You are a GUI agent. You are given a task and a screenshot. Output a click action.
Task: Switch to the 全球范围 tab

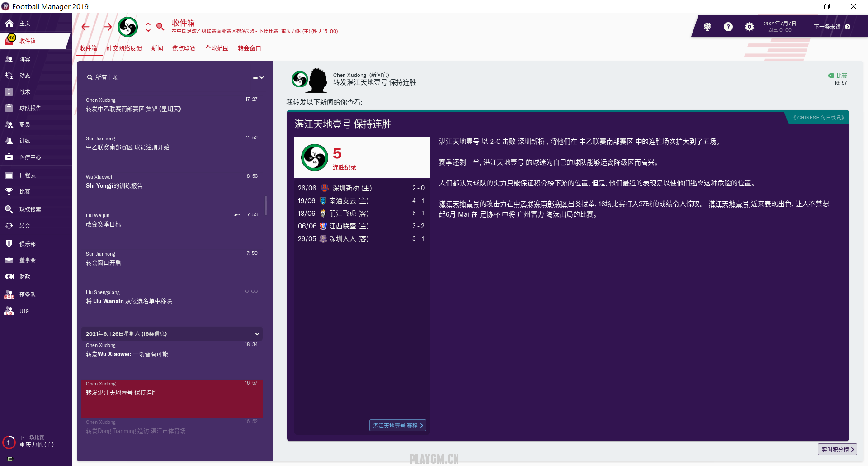pos(217,48)
